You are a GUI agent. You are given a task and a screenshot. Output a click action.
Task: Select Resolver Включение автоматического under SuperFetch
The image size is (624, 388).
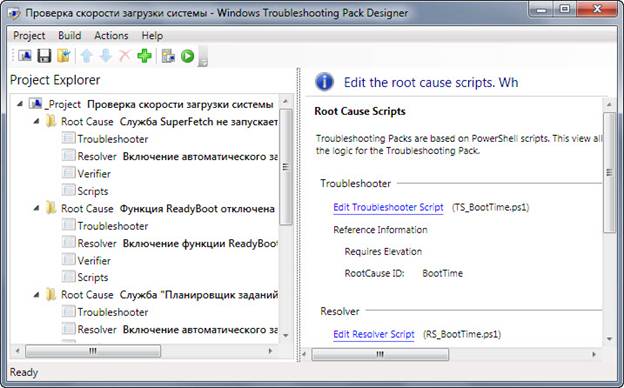[177, 156]
